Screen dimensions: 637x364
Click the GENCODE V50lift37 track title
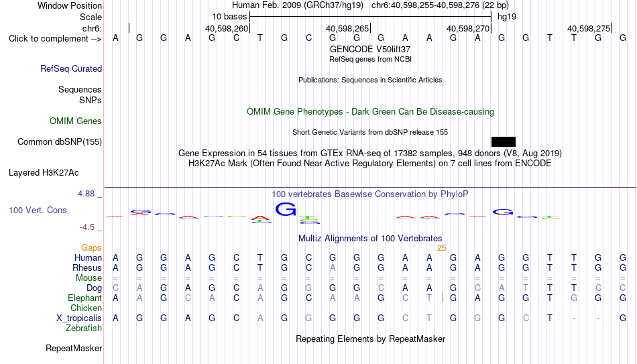click(x=370, y=49)
